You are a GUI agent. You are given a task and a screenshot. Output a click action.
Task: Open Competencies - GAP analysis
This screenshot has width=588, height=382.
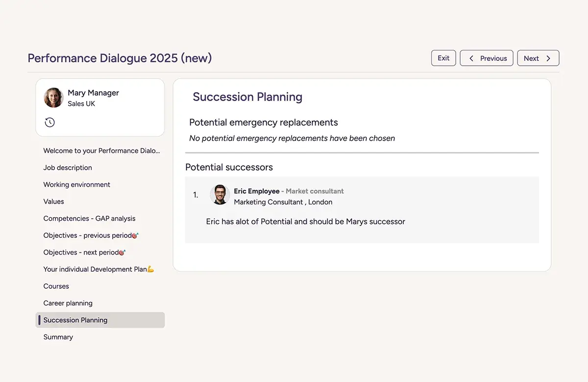click(89, 218)
